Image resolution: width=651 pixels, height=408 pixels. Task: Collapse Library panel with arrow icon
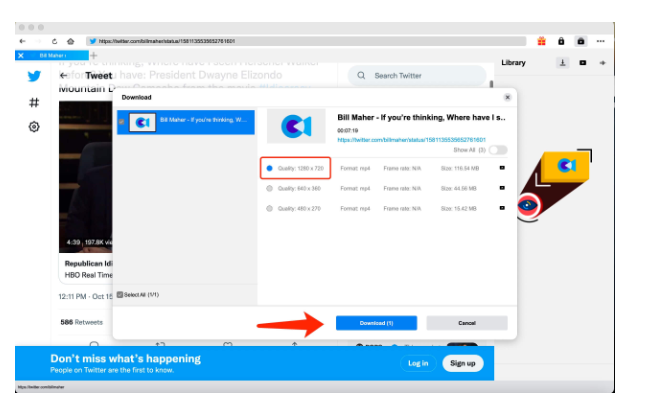coord(602,63)
